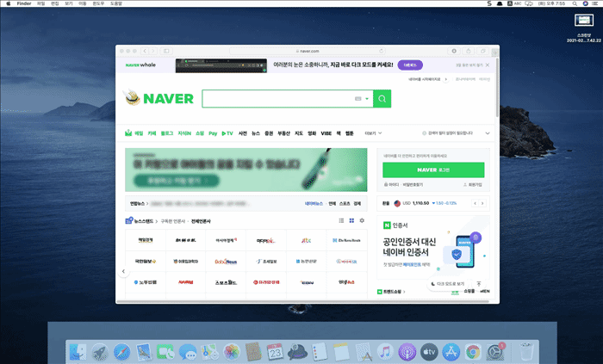Open the VIBE menu item
This screenshot has width=603, height=364.
[326, 133]
